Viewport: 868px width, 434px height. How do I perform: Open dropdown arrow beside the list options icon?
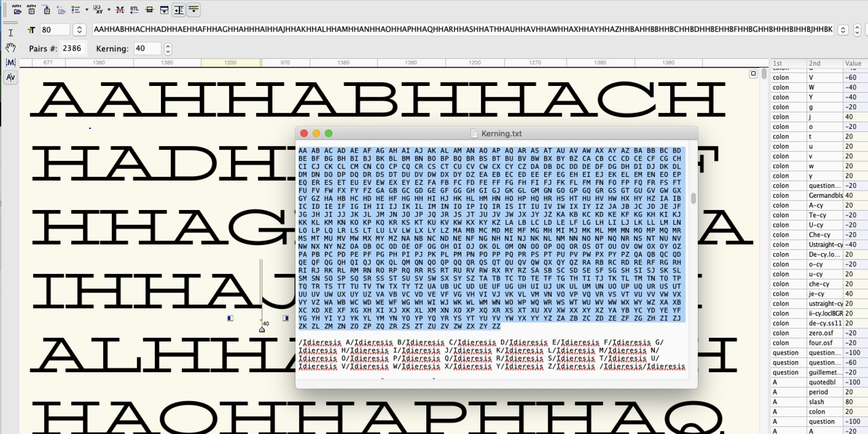point(87,10)
